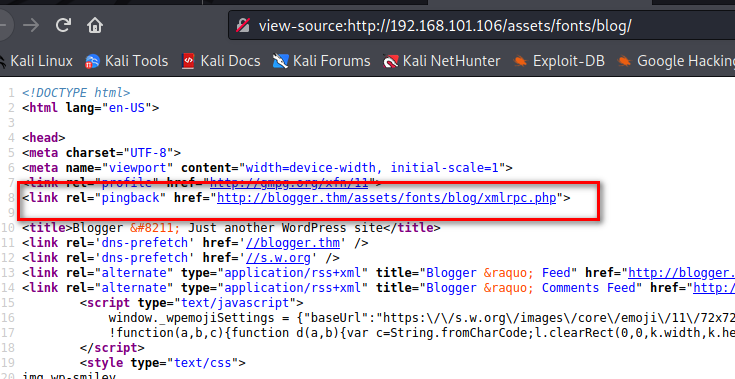735x379 pixels.
Task: Click the "text/css" style type value
Action: pyautogui.click(x=206, y=363)
